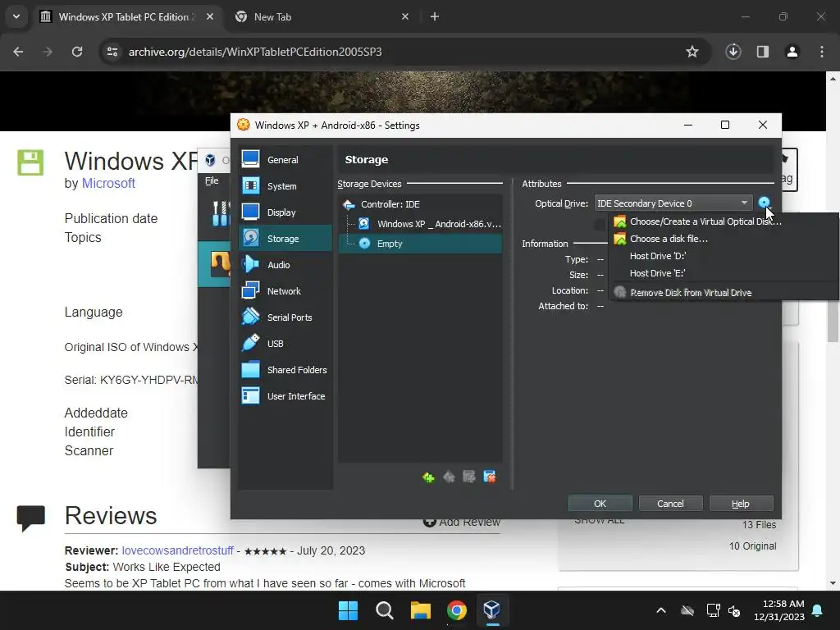Open File menu in VirtualBox Manager window
Image resolution: width=840 pixels, height=630 pixels.
[212, 180]
